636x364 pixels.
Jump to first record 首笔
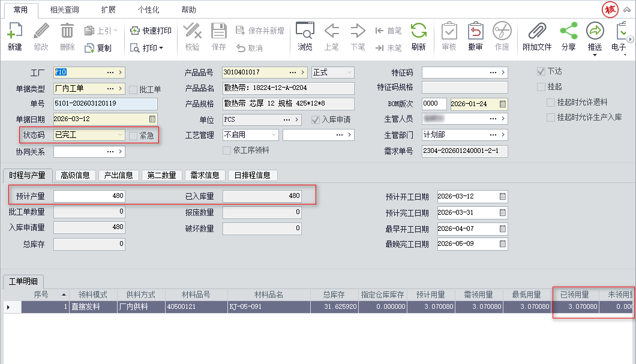[388, 31]
